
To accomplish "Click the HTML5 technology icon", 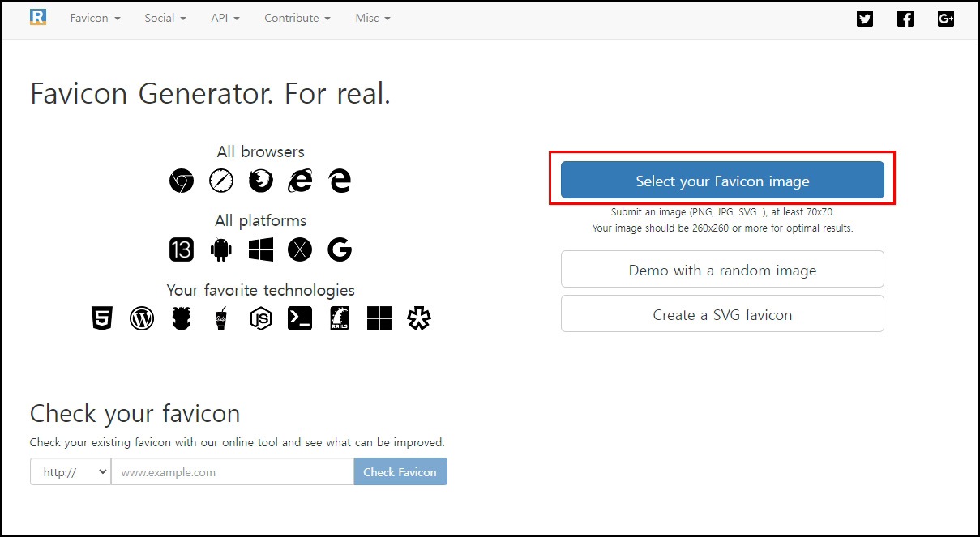I will point(102,318).
